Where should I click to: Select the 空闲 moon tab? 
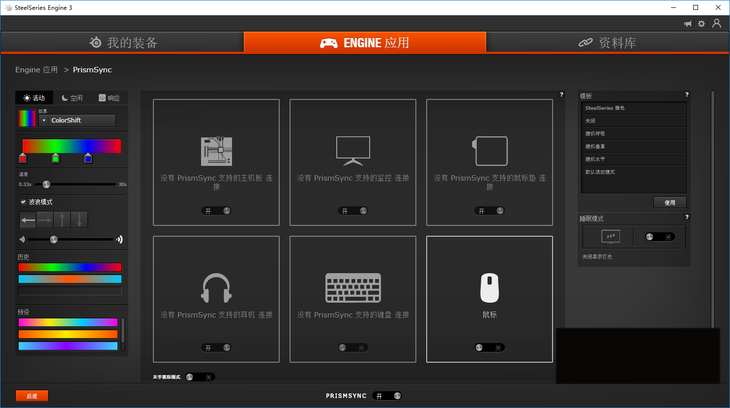72,98
